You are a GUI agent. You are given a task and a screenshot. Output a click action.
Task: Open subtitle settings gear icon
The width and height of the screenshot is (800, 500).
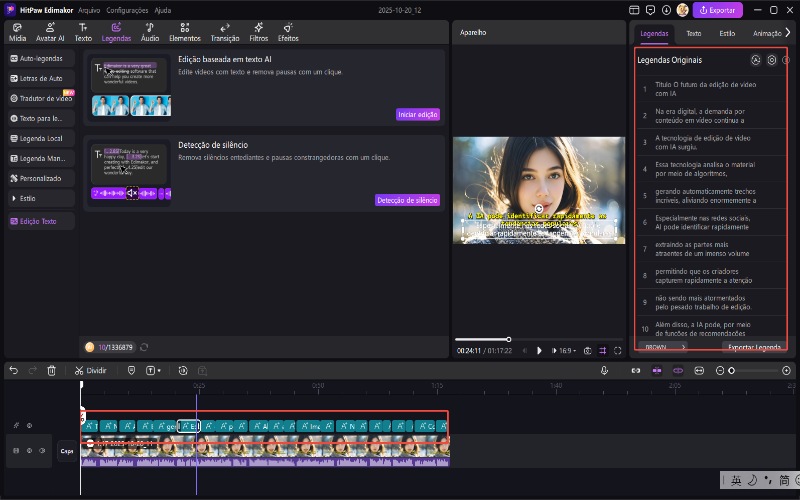pyautogui.click(x=771, y=60)
